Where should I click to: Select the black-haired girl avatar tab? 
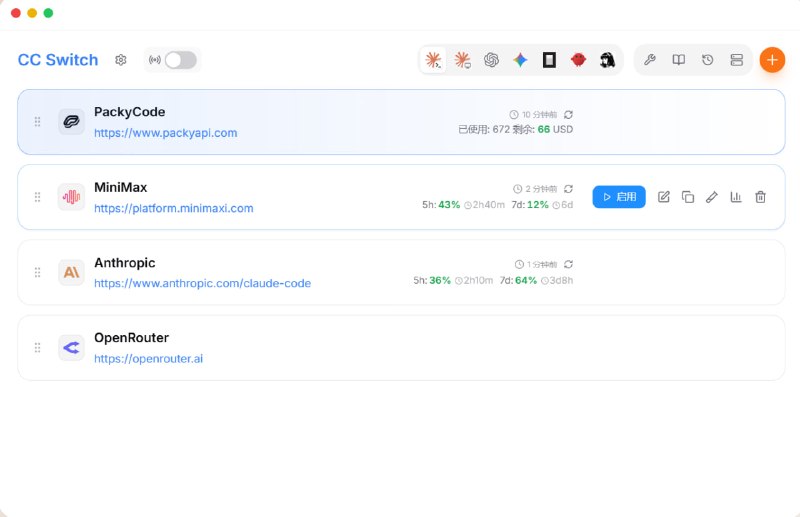607,60
